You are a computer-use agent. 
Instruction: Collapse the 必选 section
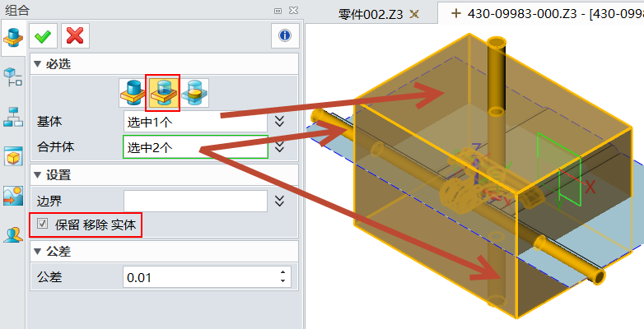pyautogui.click(x=37, y=64)
